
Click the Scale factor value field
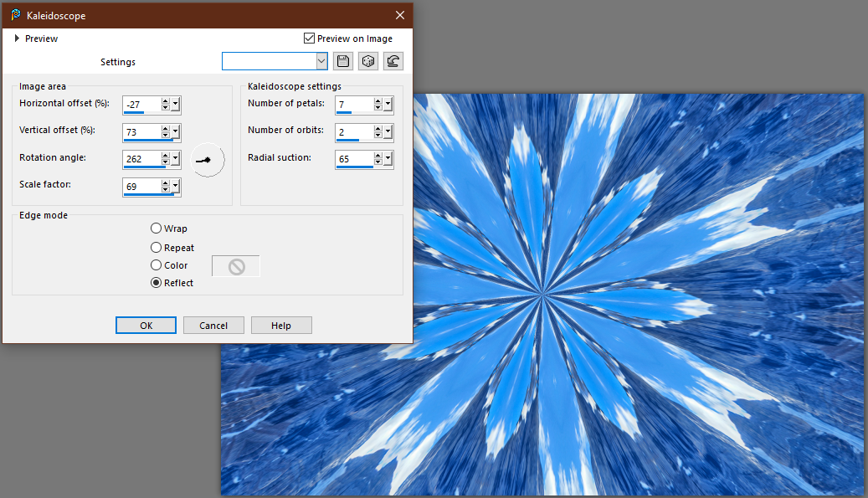[142, 187]
